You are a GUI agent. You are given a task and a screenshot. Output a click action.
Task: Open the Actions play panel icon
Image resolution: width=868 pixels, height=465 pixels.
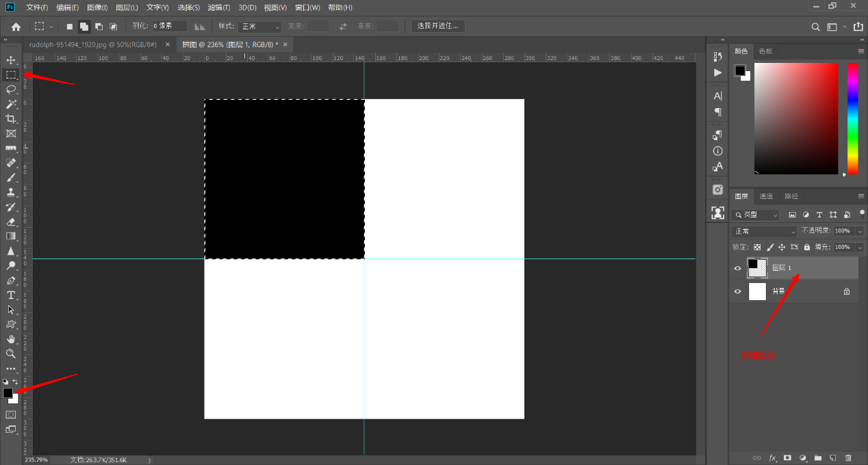tap(717, 72)
